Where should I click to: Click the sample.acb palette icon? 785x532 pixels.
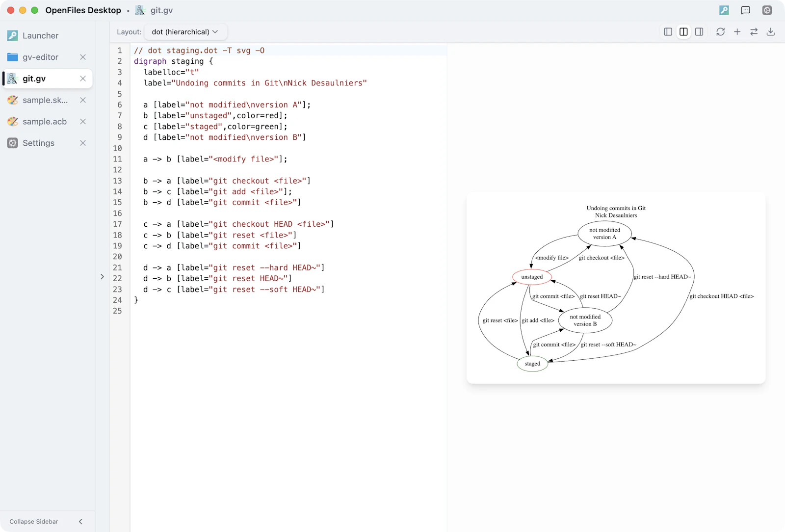[13, 122]
